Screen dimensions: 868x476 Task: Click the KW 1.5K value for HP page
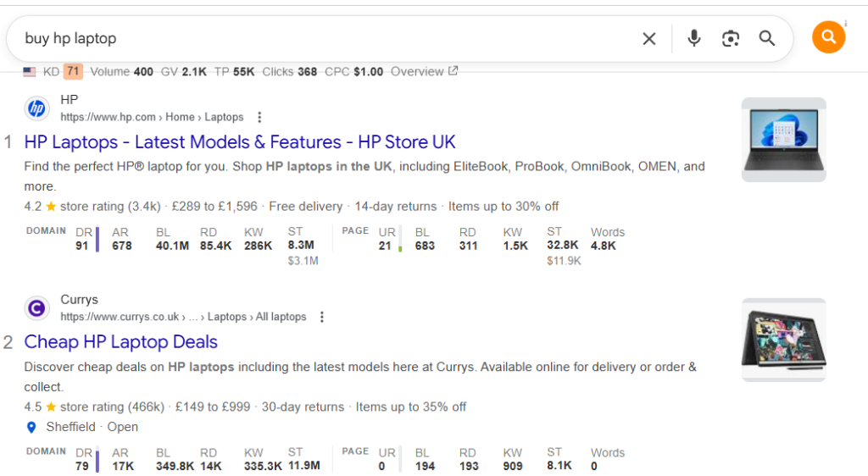click(515, 246)
